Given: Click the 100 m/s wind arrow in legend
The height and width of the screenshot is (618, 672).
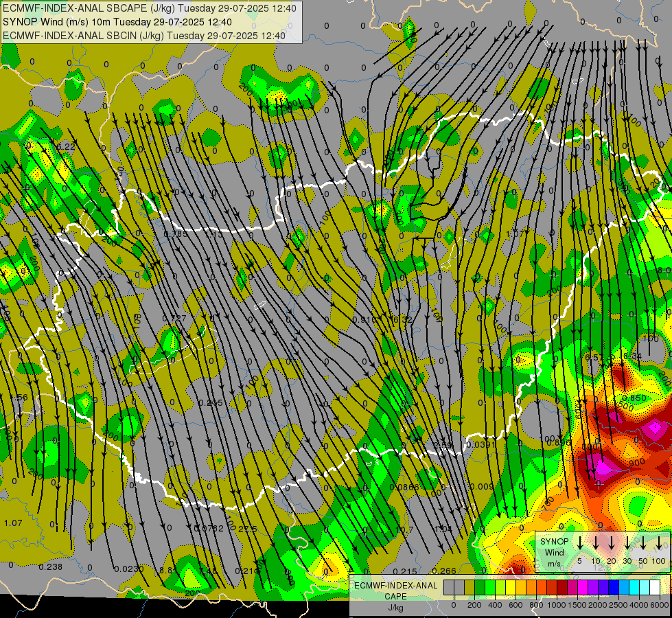Looking at the screenshot, I should [659, 543].
